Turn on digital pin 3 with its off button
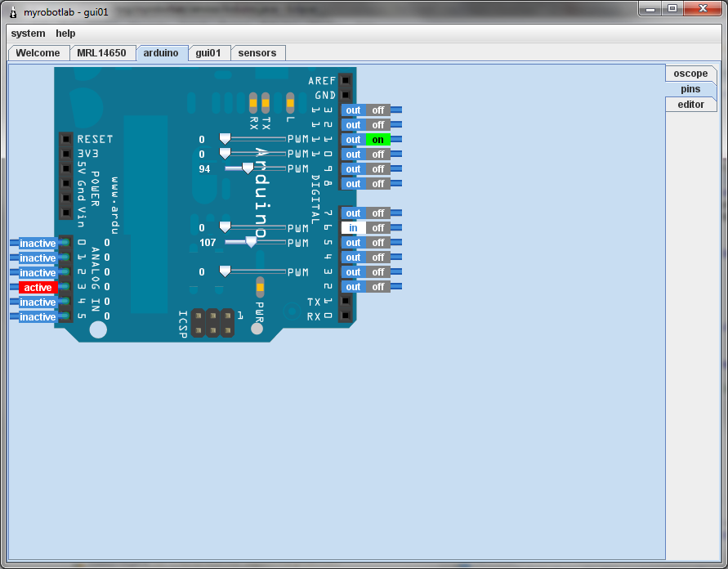The image size is (728, 569). point(378,271)
